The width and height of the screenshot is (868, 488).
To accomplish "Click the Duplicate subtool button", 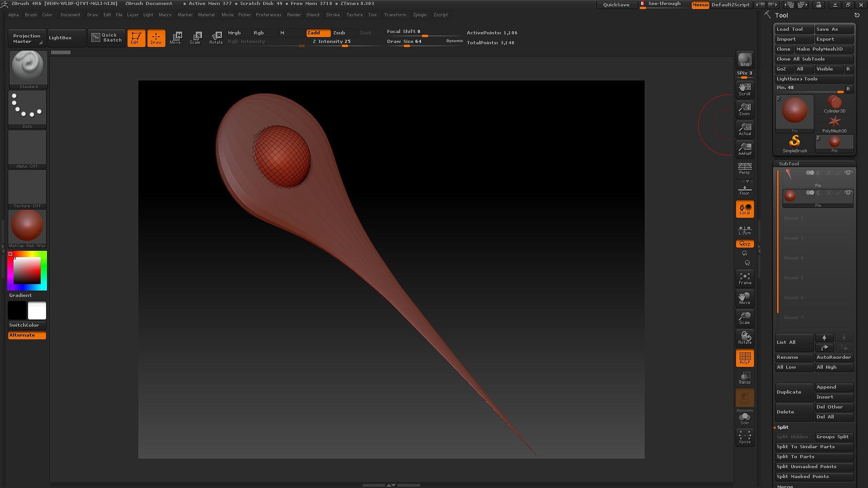I will tap(794, 392).
